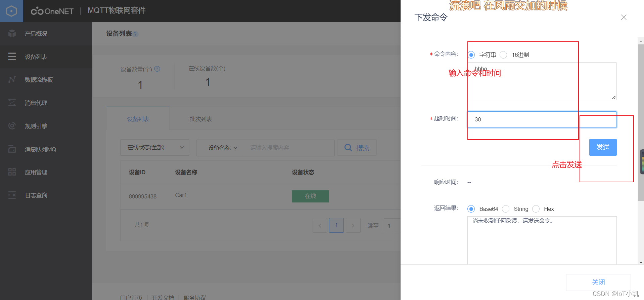
Task: Open 数据流模板 in the sidebar
Action: pos(46,80)
